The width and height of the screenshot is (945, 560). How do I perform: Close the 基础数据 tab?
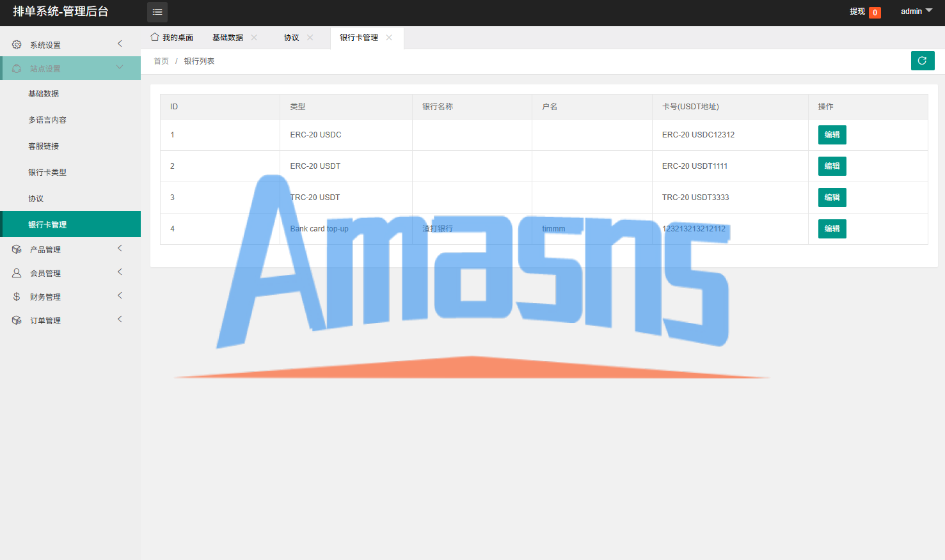(x=254, y=38)
